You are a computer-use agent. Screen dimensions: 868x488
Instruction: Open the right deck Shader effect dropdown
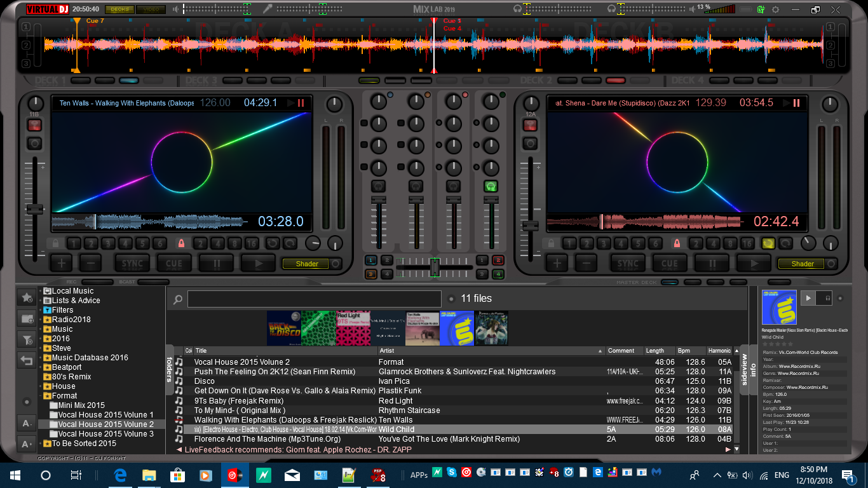[x=801, y=264]
